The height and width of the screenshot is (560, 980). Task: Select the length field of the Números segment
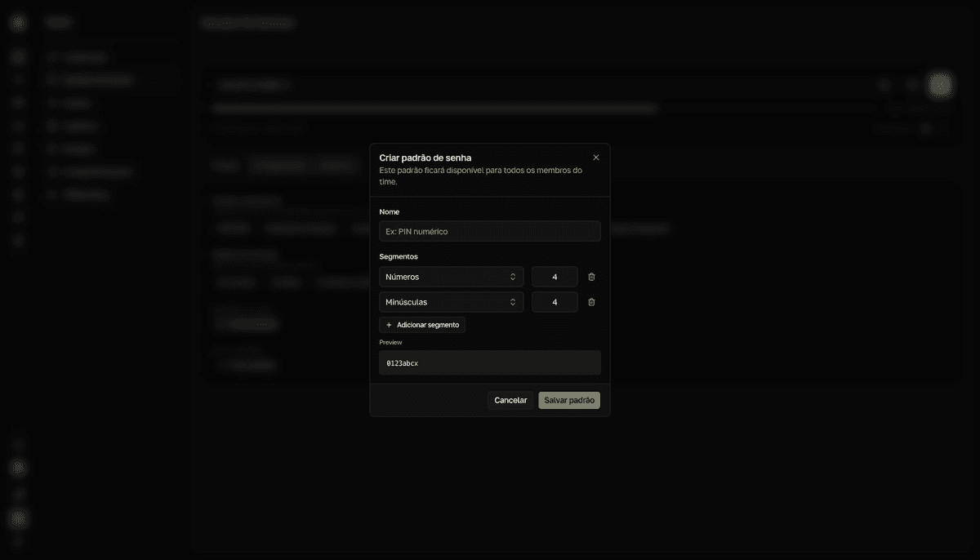pyautogui.click(x=555, y=277)
